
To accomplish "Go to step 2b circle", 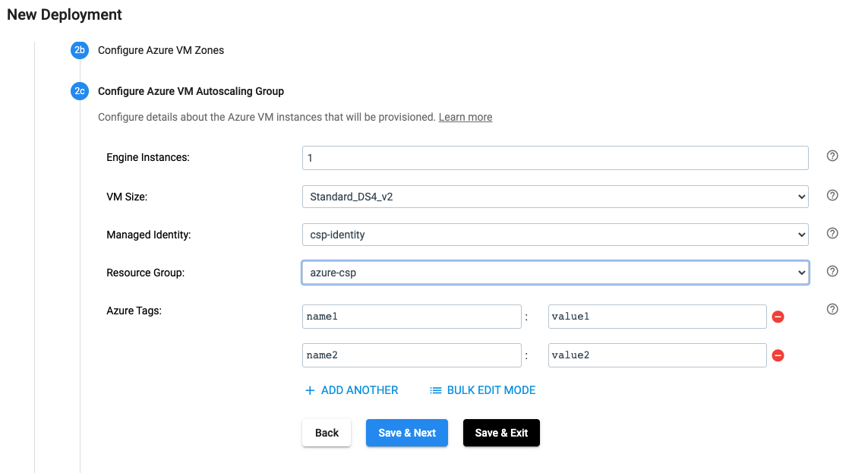I will [80, 50].
